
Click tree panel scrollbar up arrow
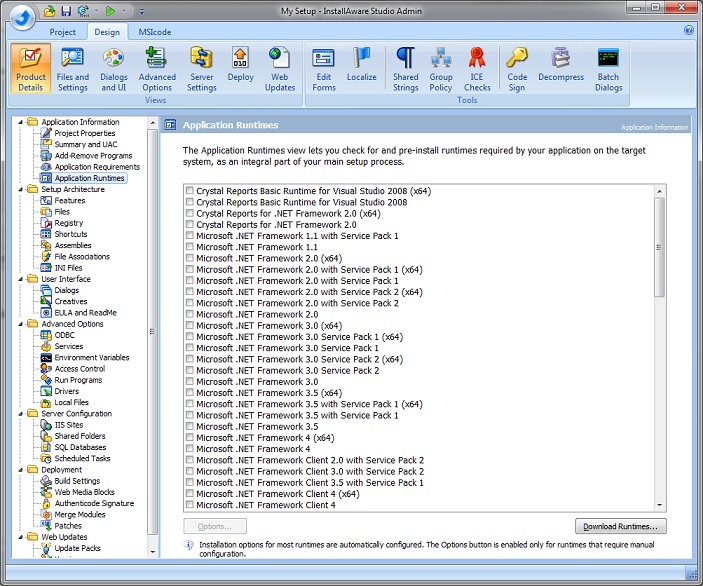152,122
